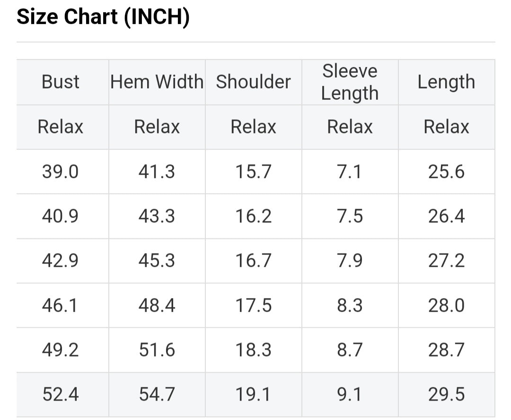Click the "Size Chart (INCH)" heading
Screen dimensions: 511x420
(x=103, y=17)
